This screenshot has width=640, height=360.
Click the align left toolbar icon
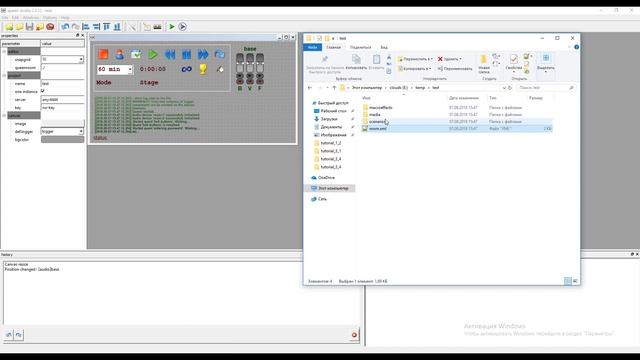pos(86,27)
